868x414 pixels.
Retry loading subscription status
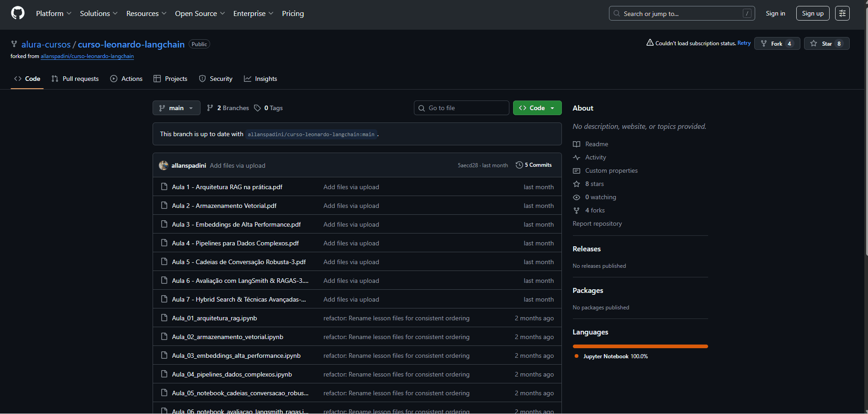[x=744, y=43]
